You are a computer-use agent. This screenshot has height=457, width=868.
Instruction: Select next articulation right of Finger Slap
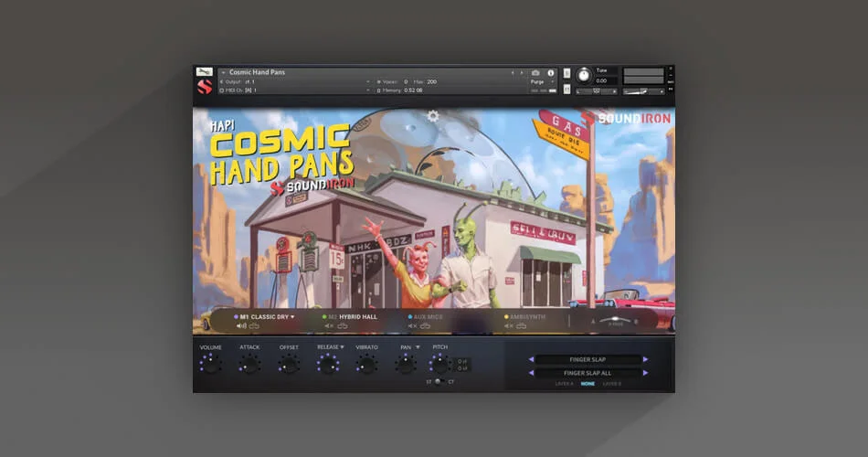tap(645, 359)
